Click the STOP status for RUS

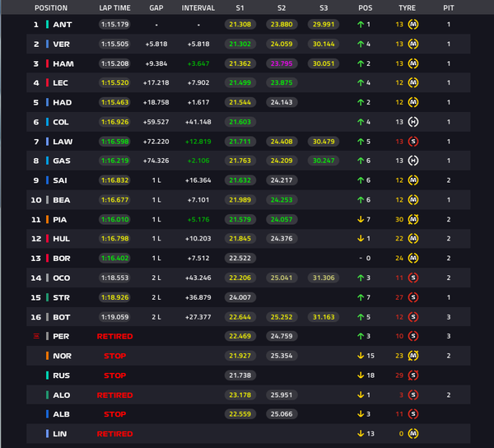coord(114,376)
